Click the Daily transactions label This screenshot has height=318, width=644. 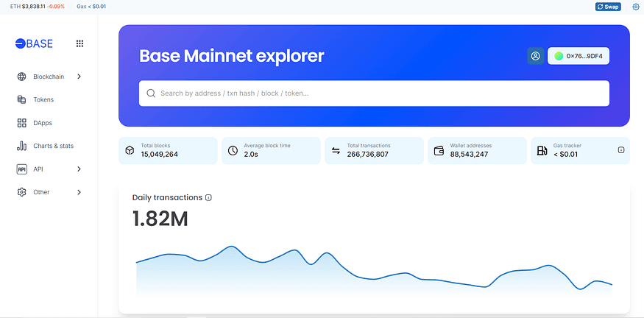(167, 197)
